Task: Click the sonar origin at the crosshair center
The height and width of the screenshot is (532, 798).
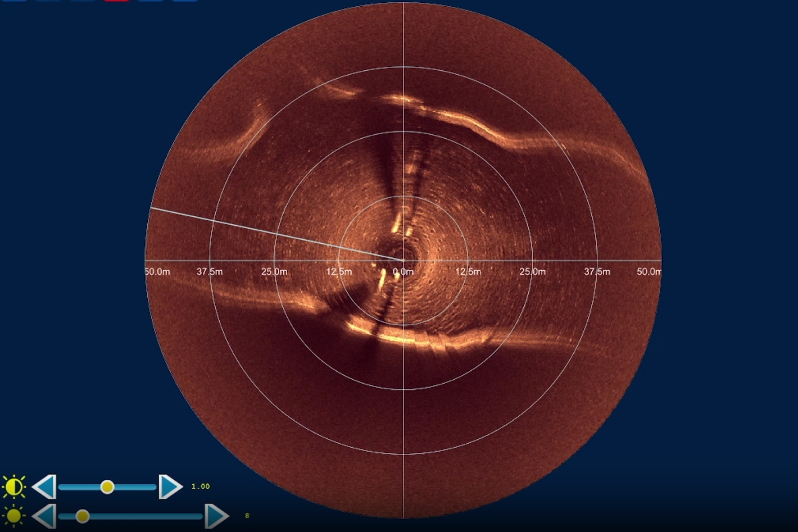Action: click(403, 261)
